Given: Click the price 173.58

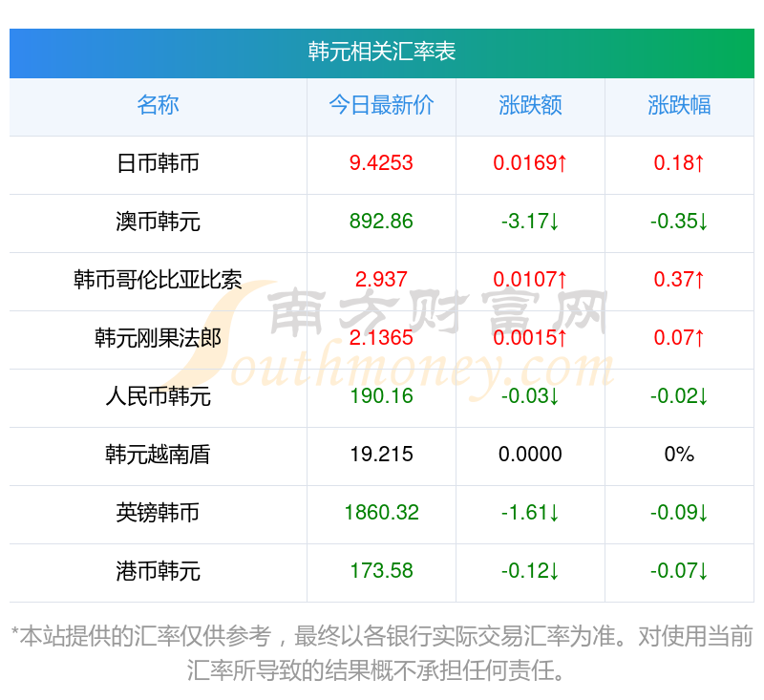Looking at the screenshot, I should pyautogui.click(x=381, y=571).
